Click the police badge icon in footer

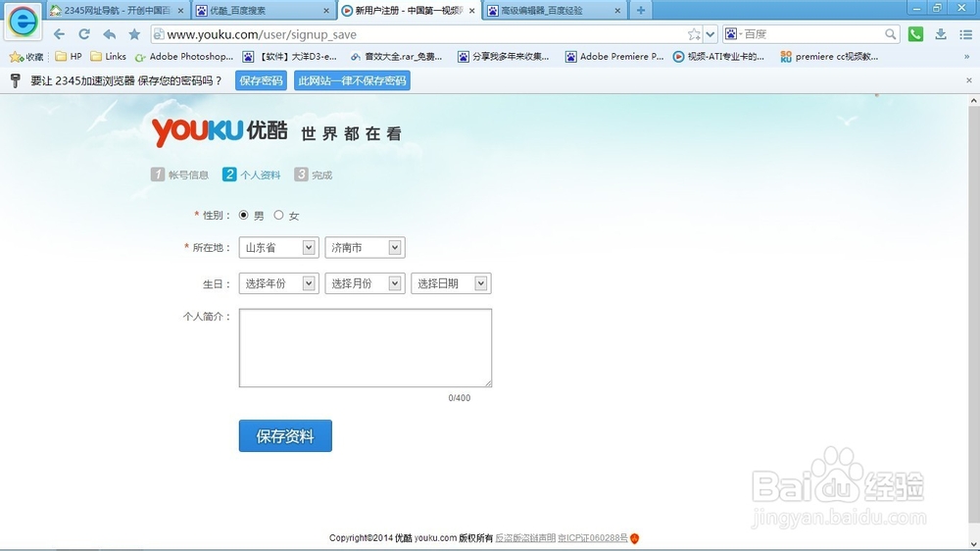pos(634,538)
